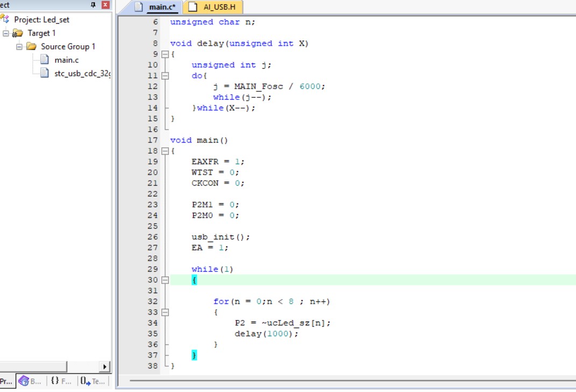Viewport: 576px width, 392px height.
Task: Open the Books tab in bottom panel
Action: click(x=30, y=381)
